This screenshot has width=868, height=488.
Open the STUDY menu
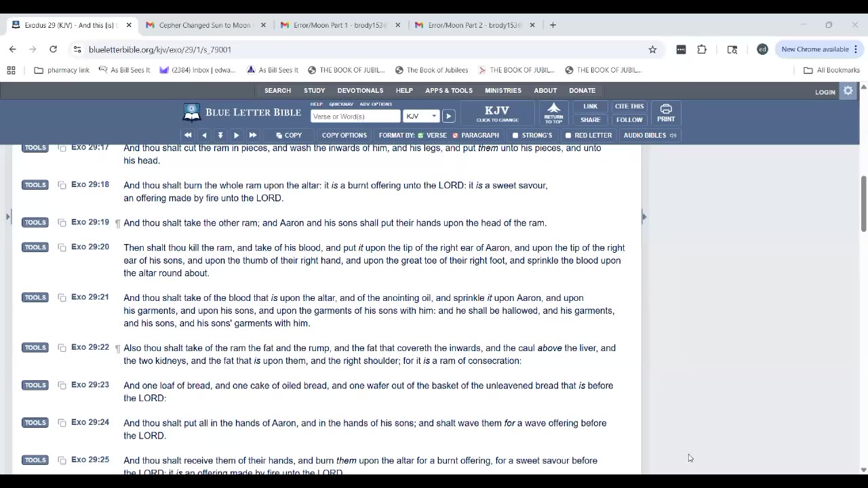point(314,91)
